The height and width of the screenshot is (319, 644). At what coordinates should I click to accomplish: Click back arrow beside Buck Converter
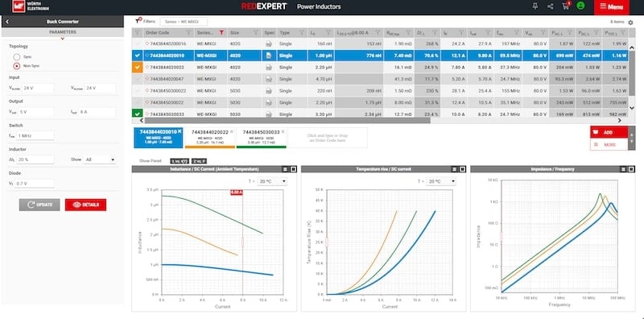point(7,22)
